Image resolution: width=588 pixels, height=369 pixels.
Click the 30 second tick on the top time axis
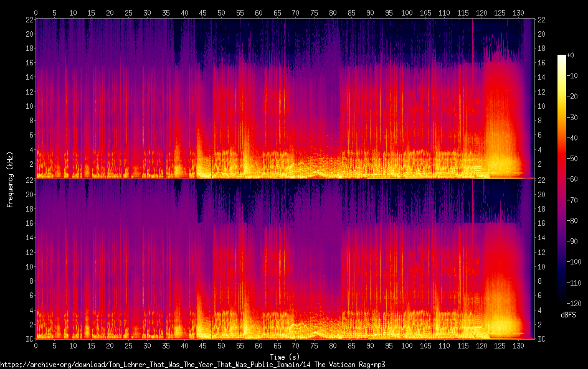pyautogui.click(x=147, y=12)
